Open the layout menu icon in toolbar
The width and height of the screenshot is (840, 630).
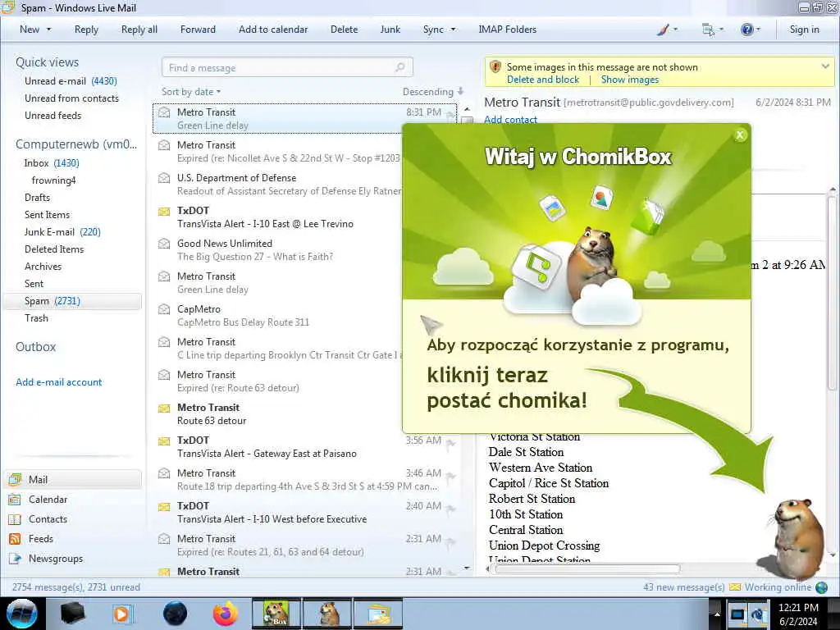pos(708,30)
